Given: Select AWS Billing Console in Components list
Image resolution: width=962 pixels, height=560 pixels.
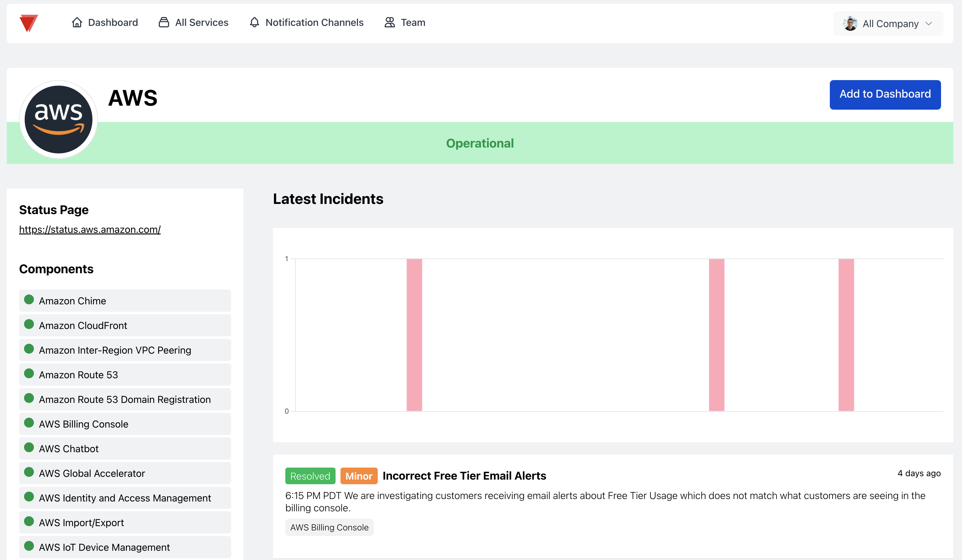Looking at the screenshot, I should pyautogui.click(x=125, y=424).
